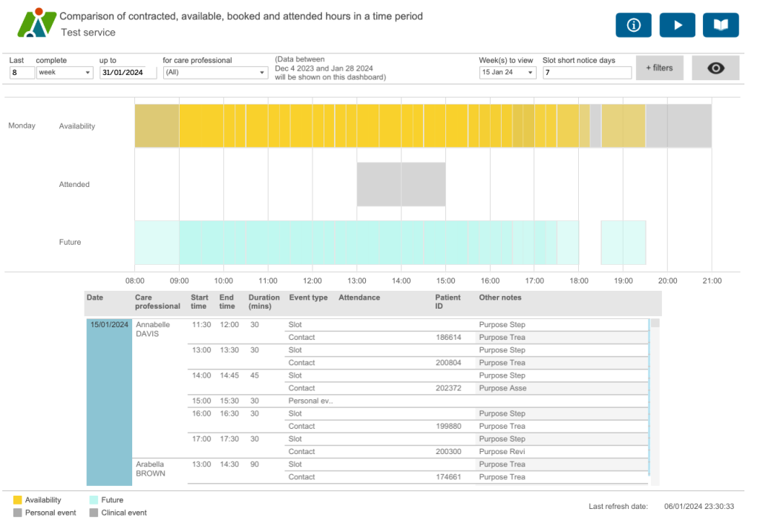Open the care professional (All) dropdown

[215, 73]
